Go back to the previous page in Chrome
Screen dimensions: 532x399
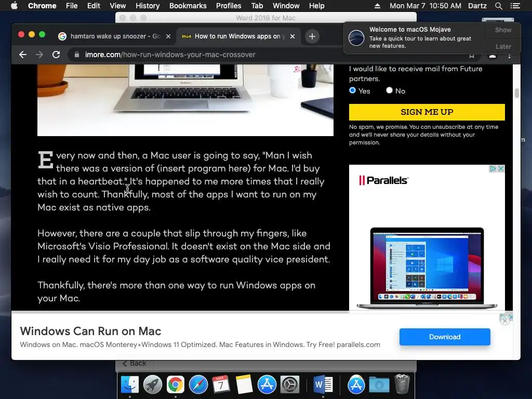(23, 55)
